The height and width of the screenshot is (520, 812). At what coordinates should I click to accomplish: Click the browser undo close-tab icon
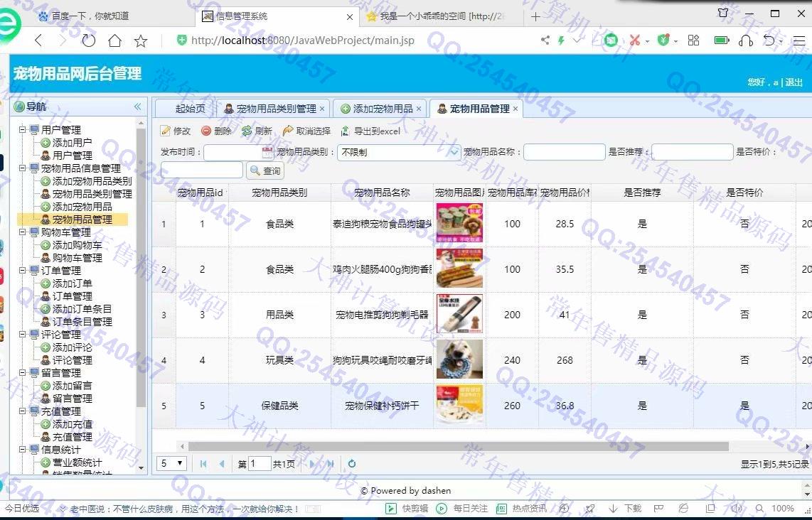pos(769,40)
